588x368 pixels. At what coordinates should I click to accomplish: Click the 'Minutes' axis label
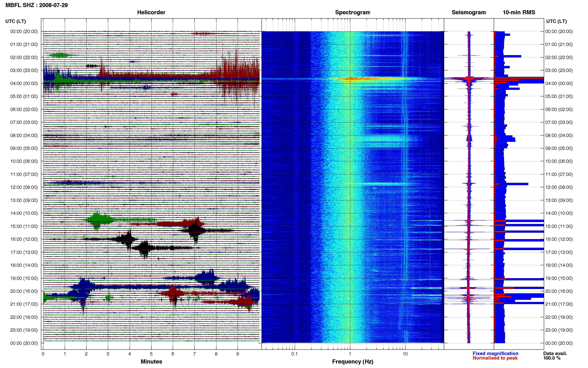coord(151,362)
